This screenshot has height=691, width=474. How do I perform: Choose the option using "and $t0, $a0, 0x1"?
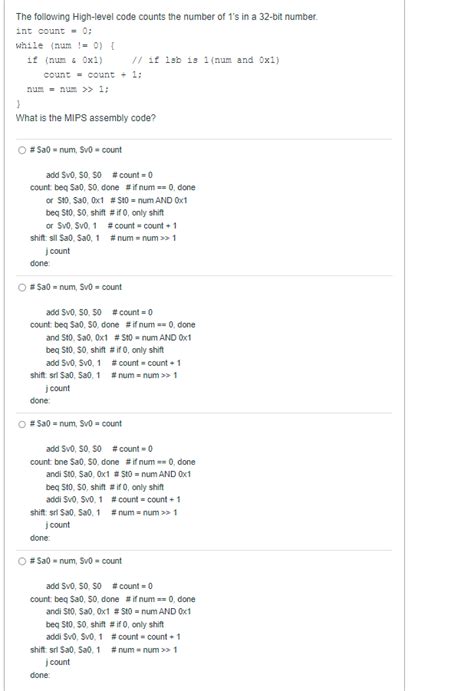22,287
